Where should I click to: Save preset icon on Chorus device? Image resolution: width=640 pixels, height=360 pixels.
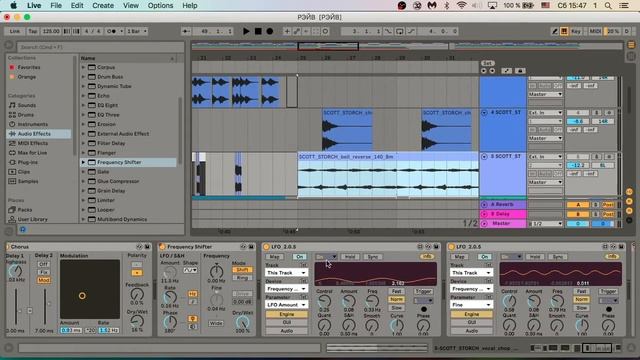coord(147,247)
